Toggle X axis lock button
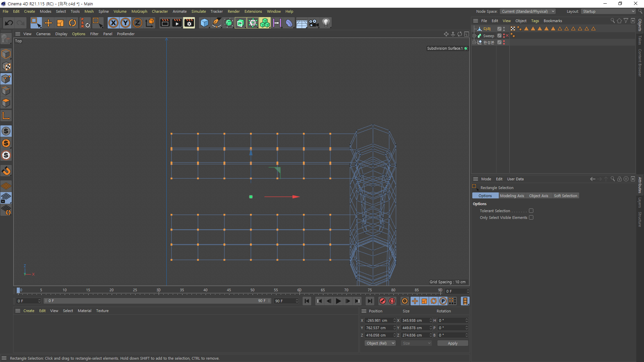The width and height of the screenshot is (644, 362). [x=113, y=23]
